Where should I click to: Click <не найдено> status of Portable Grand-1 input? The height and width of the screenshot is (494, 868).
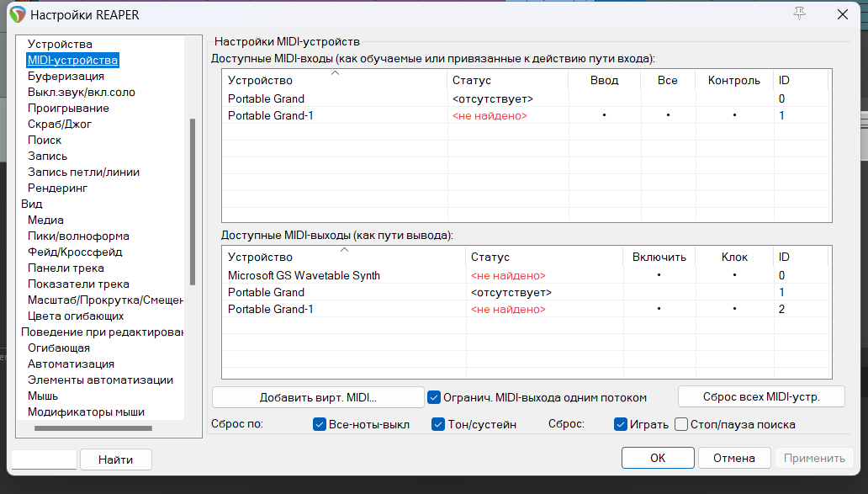(x=490, y=116)
